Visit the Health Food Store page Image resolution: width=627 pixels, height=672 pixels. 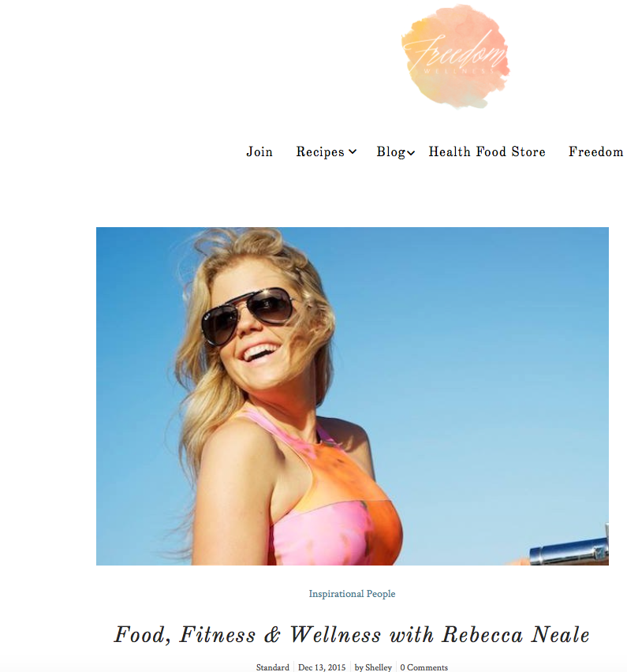pyautogui.click(x=487, y=151)
